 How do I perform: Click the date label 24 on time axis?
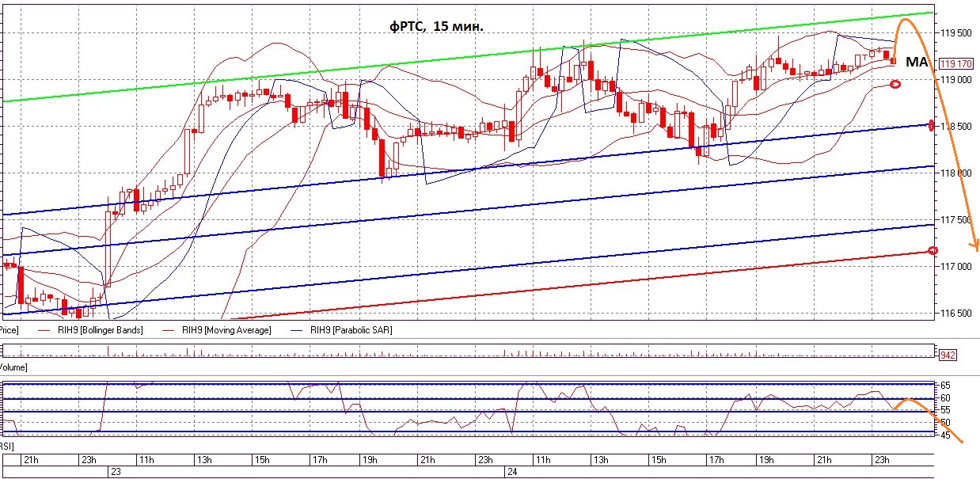coord(511,471)
